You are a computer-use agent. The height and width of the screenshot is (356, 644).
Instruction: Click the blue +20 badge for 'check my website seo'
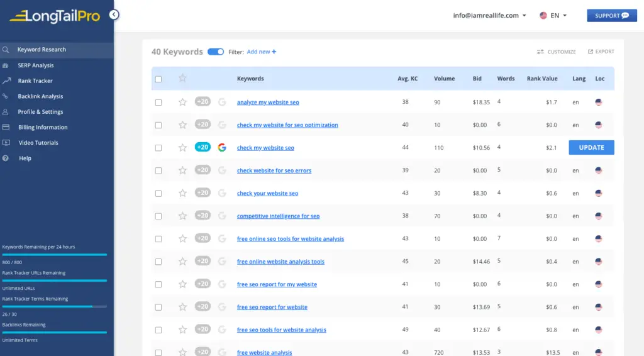[x=203, y=147]
